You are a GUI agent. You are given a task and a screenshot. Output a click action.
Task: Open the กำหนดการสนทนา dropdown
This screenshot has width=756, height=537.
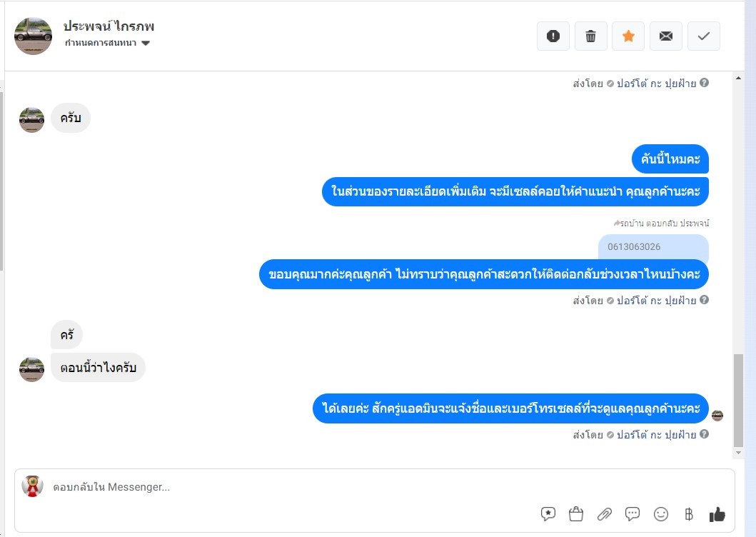[107, 43]
